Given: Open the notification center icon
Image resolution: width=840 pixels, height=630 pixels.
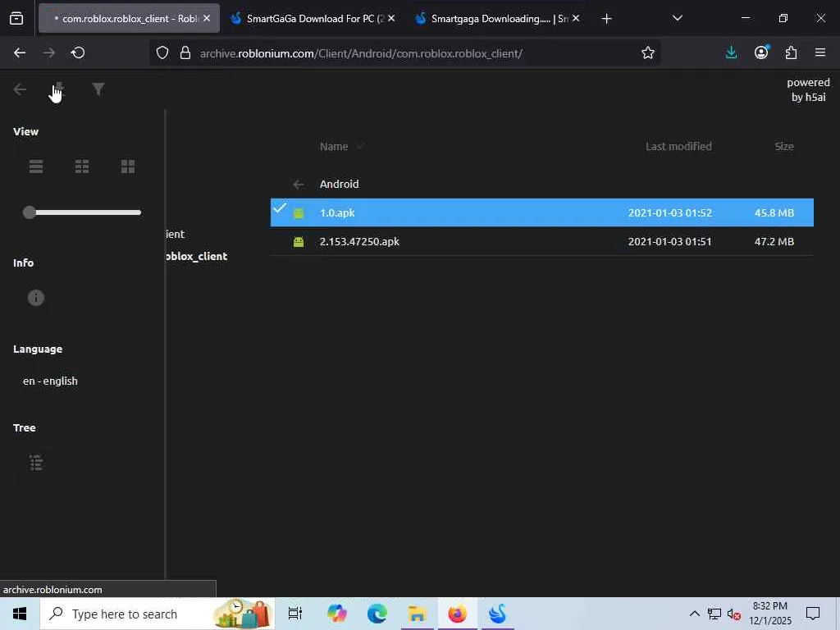Looking at the screenshot, I should [813, 614].
